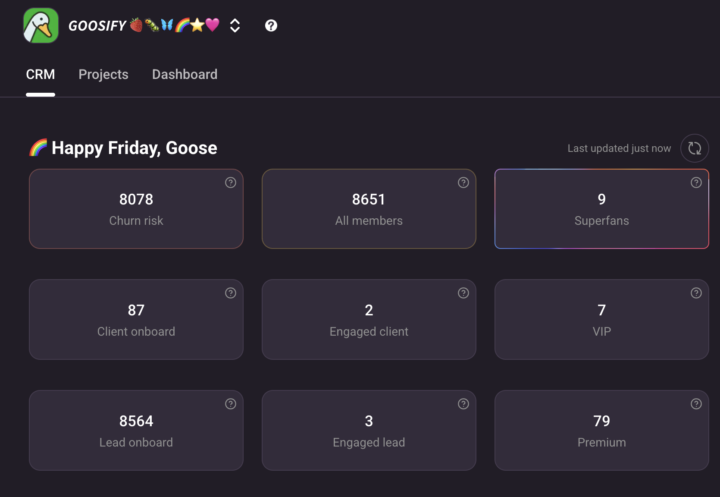Open the help icon beside workspace switcher
This screenshot has width=720, height=497.
271,26
